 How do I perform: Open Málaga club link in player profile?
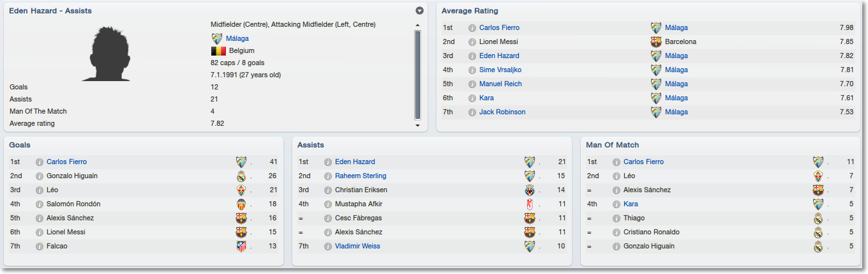(237, 39)
